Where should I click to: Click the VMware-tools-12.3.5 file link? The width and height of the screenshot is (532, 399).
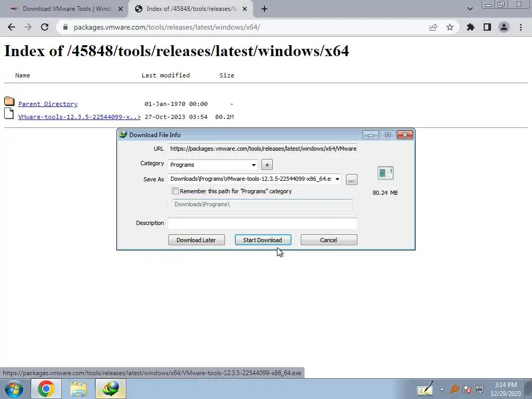point(79,117)
